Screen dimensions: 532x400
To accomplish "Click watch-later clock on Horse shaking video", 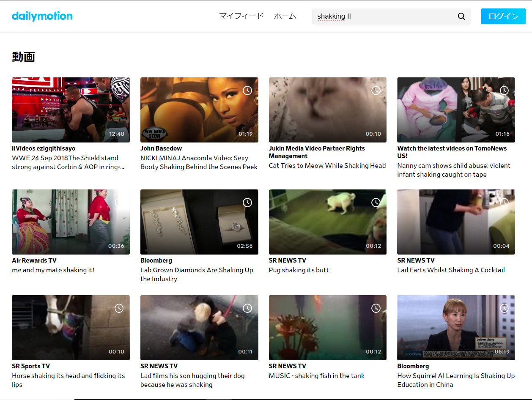I will [119, 308].
